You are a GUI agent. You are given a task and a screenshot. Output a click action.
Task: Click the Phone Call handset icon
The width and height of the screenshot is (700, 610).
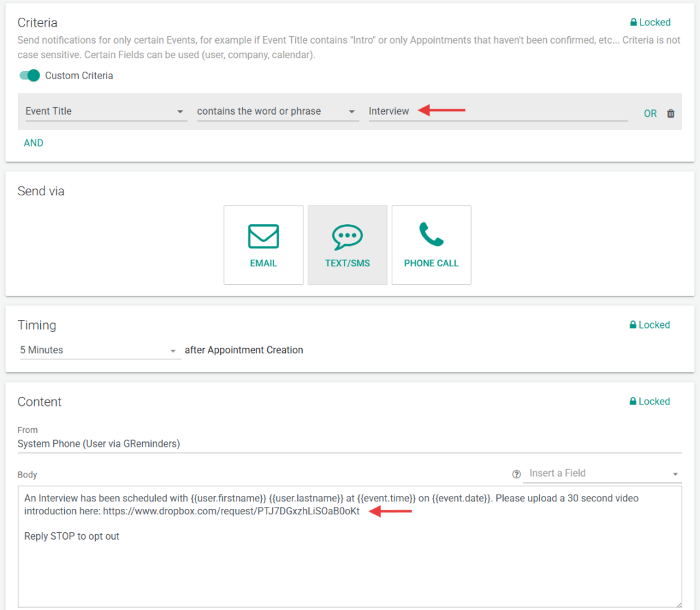[x=431, y=235]
